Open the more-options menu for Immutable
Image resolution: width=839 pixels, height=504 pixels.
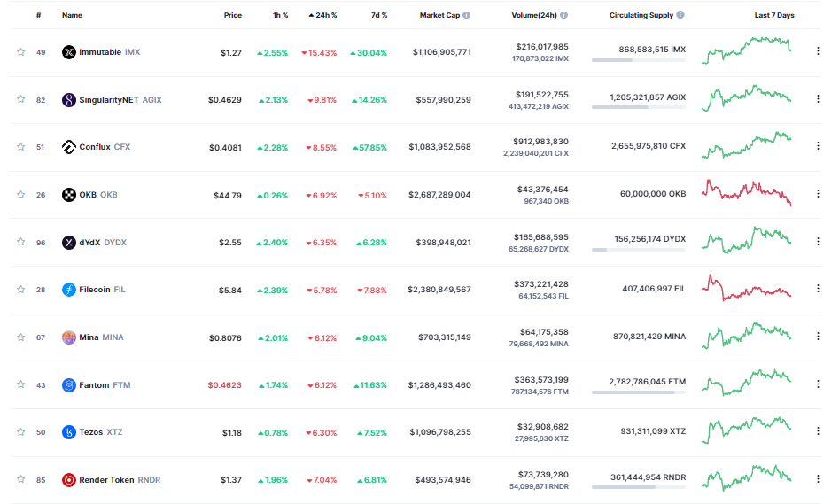(x=818, y=50)
